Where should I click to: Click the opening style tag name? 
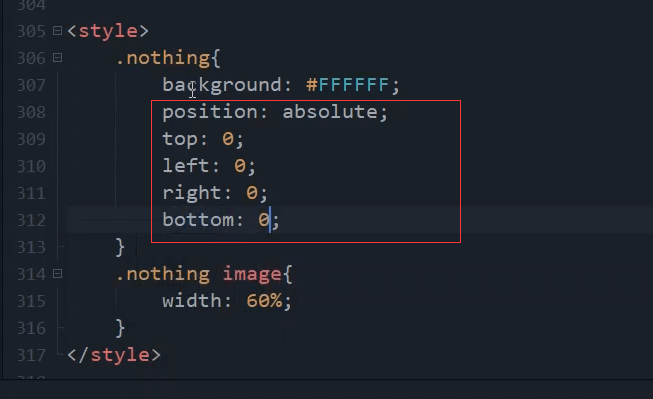point(108,31)
